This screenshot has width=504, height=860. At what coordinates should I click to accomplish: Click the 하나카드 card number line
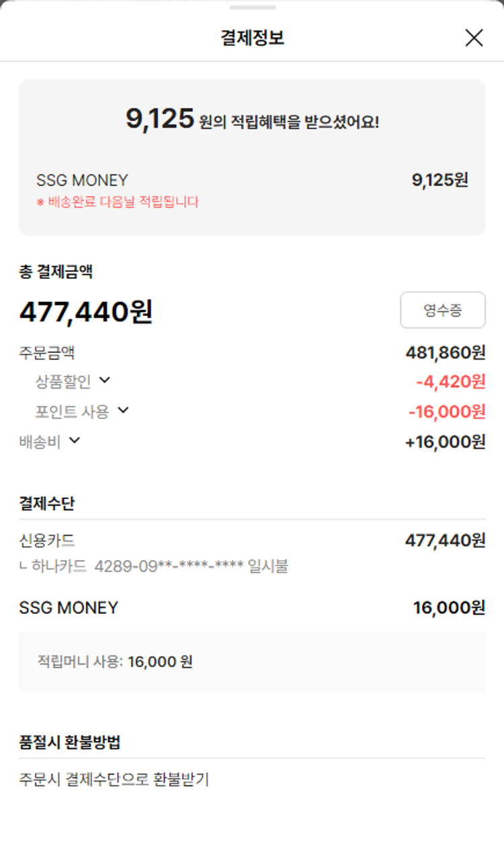(155, 566)
